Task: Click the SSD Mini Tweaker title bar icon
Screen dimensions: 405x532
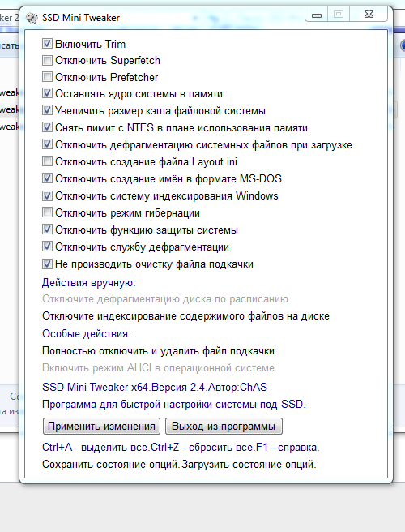Action: (x=32, y=18)
